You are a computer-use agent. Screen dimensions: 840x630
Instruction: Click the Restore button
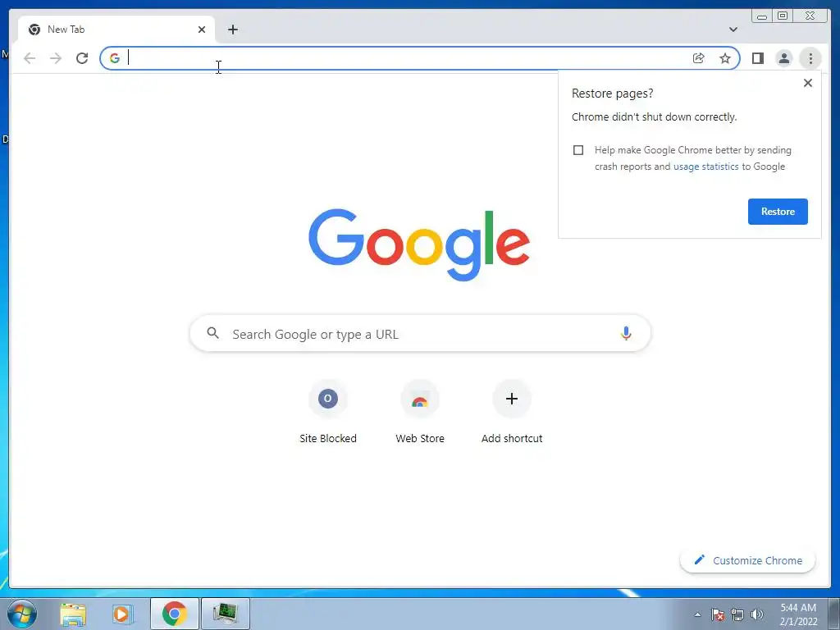coord(778,212)
